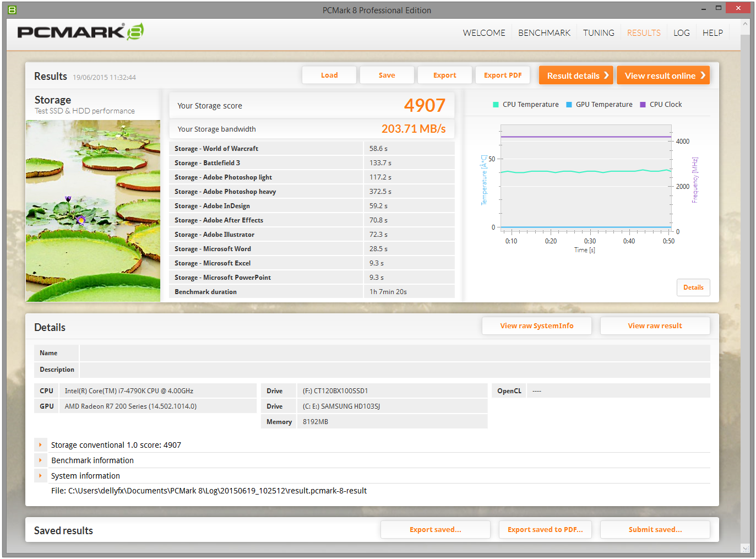756x559 pixels.
Task: Click the Storage lily pad thumbnail
Action: pyautogui.click(x=93, y=211)
